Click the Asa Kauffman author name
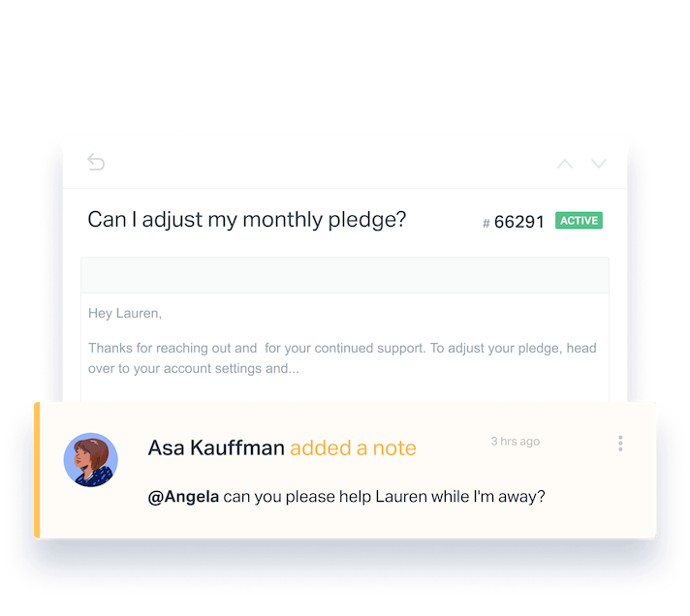 216,448
